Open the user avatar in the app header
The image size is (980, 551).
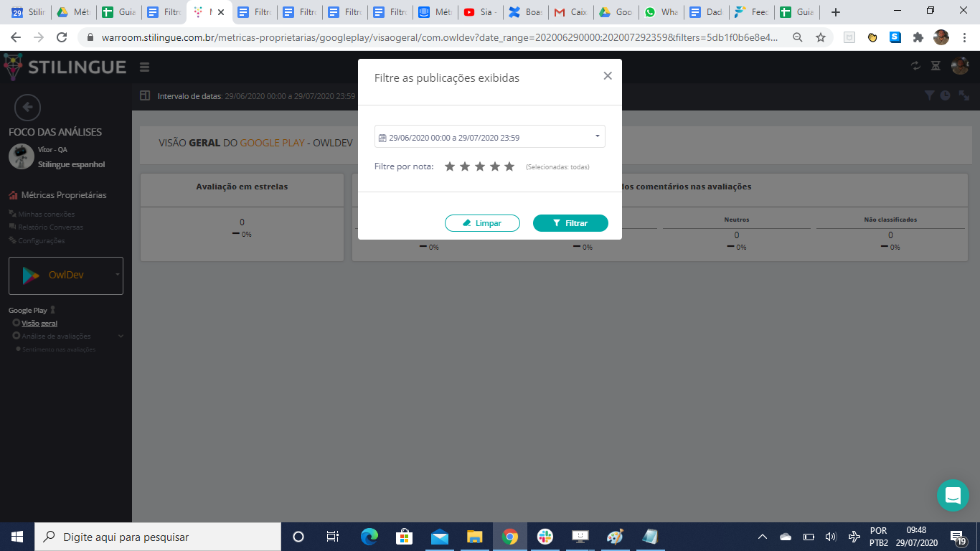[960, 66]
